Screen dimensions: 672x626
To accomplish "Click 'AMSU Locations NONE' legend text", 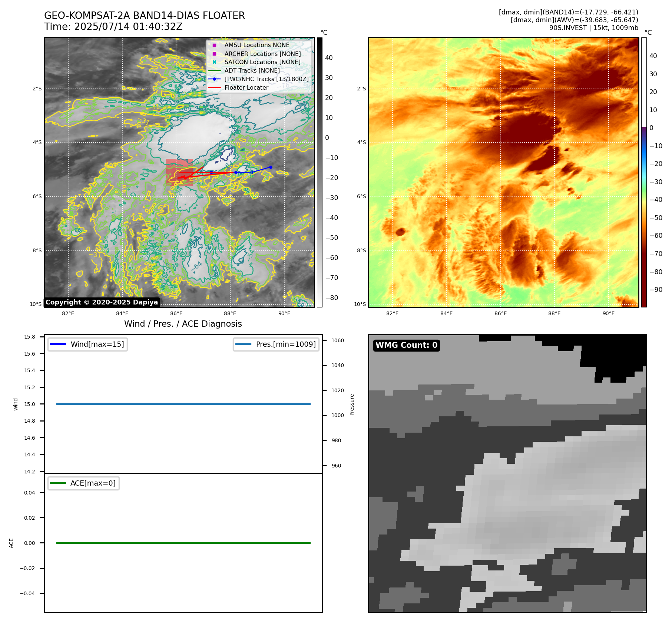I will (257, 45).
